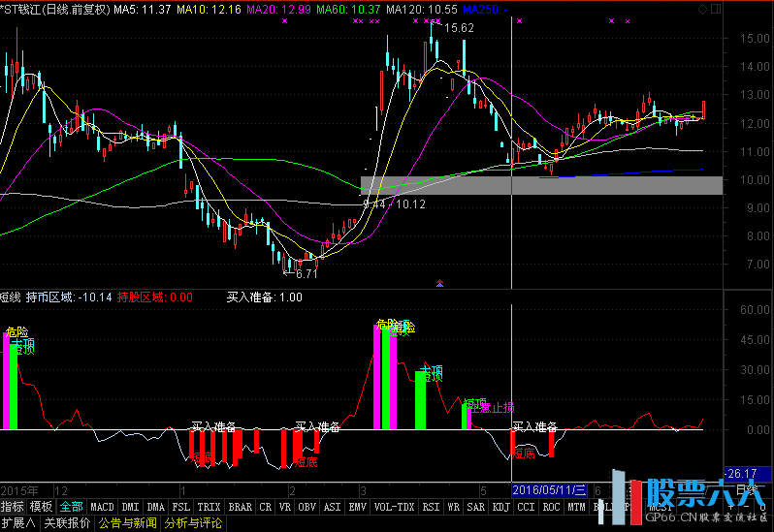Image resolution: width=774 pixels, height=532 pixels.
Task: Click the magenta x marker above 15.62 peak
Action: pyautogui.click(x=434, y=19)
